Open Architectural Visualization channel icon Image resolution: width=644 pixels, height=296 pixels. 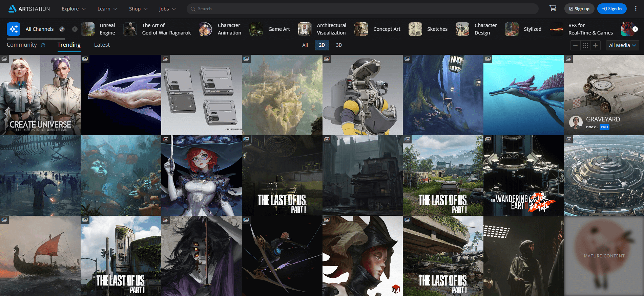pos(305,29)
